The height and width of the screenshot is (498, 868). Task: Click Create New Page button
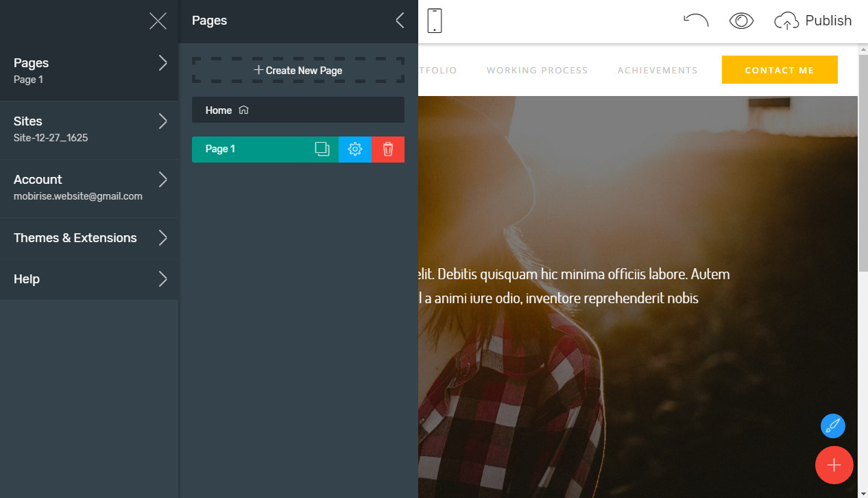tap(298, 70)
